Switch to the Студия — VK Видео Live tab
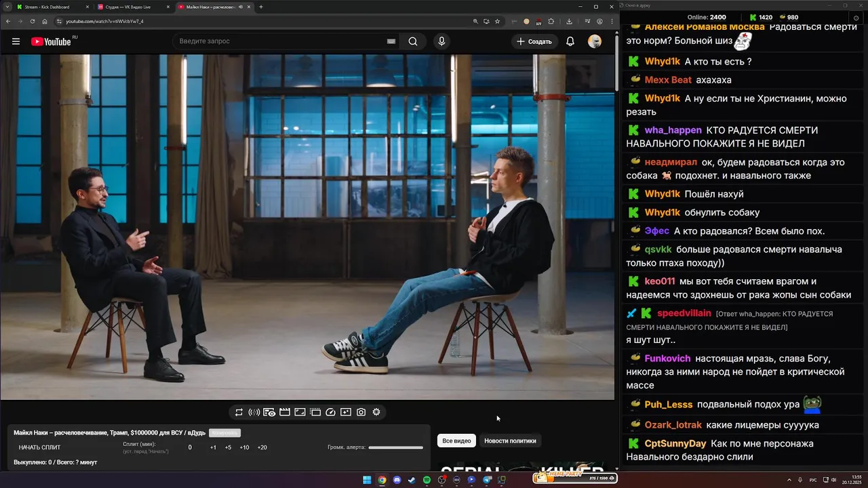 click(132, 7)
